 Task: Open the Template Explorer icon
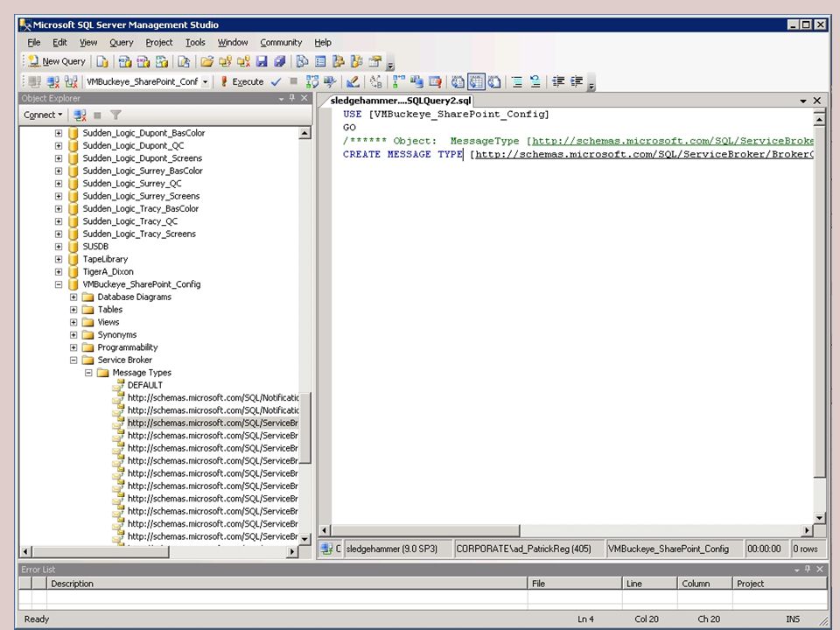pyautogui.click(x=356, y=61)
